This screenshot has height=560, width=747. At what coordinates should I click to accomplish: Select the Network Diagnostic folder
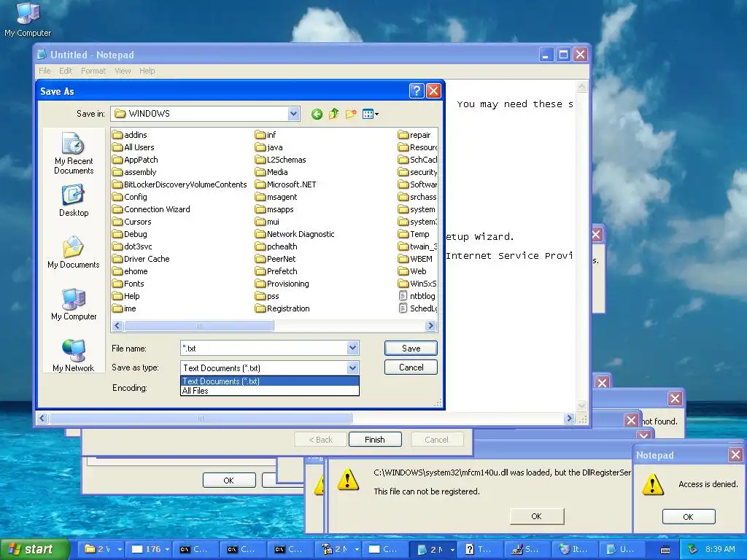pyautogui.click(x=295, y=234)
